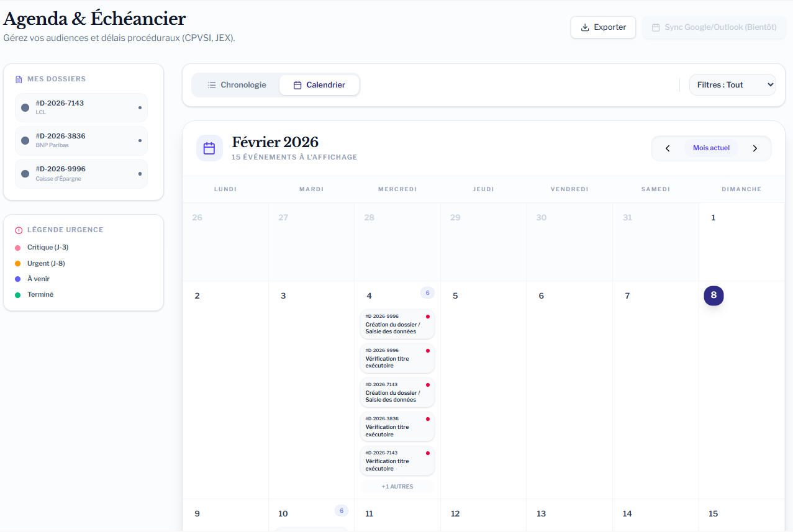Click the download icon on the Exporter button
This screenshot has height=532, width=793.
click(584, 27)
